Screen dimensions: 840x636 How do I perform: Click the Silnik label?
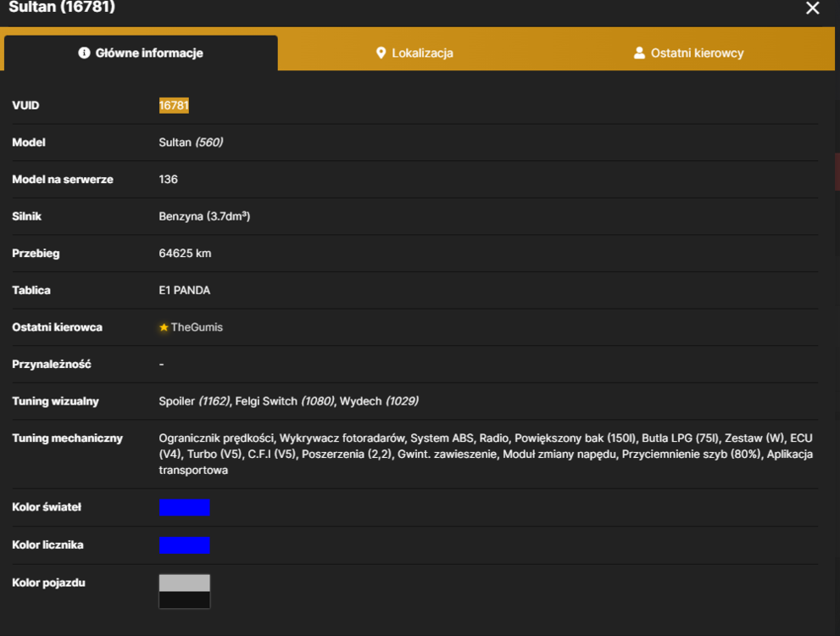27,216
